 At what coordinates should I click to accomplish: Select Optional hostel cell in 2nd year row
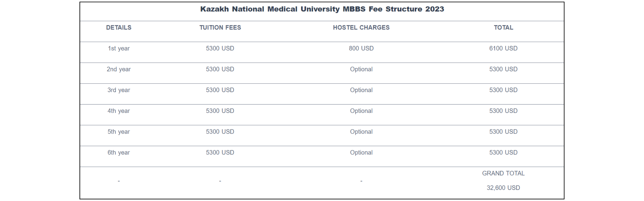point(361,69)
